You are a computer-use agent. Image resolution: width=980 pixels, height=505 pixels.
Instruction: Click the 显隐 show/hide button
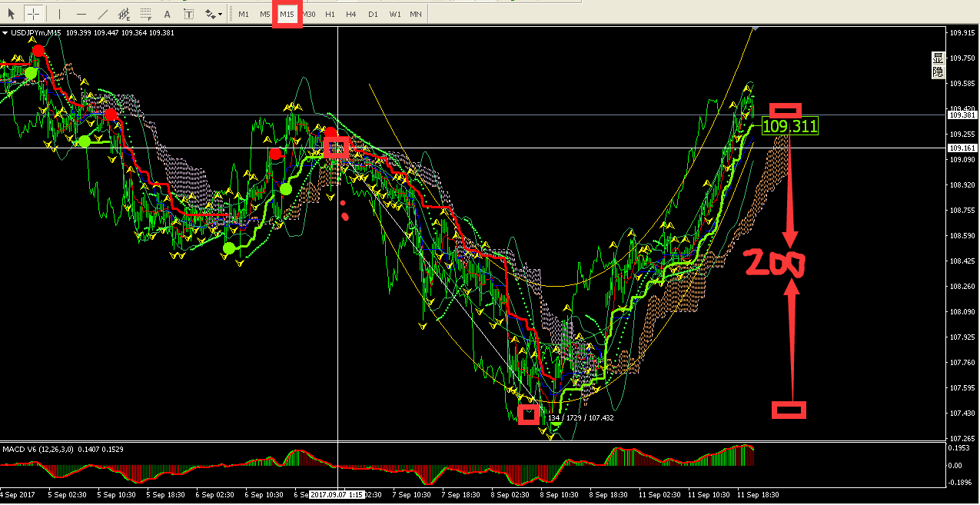(x=937, y=65)
